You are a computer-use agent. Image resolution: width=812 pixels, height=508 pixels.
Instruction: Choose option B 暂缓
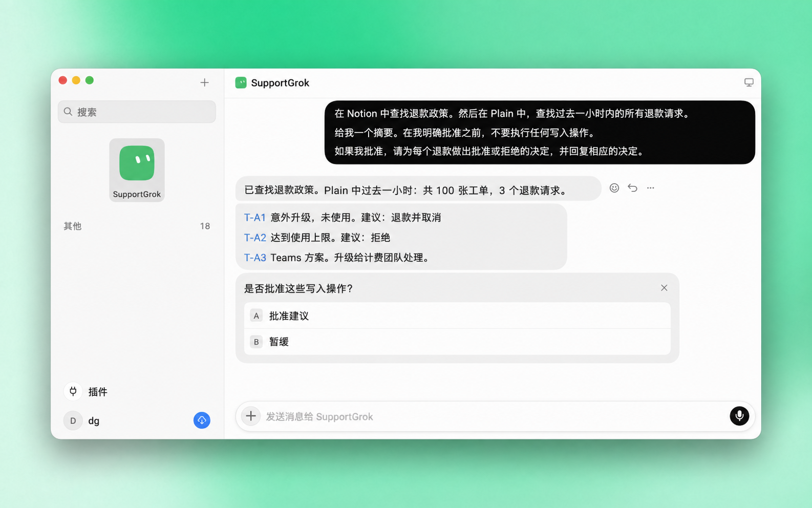tap(457, 342)
